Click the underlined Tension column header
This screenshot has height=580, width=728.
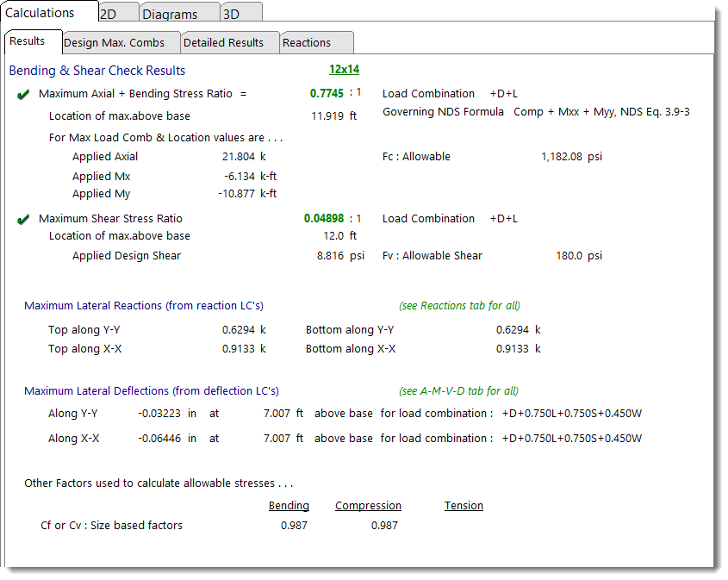(x=464, y=506)
